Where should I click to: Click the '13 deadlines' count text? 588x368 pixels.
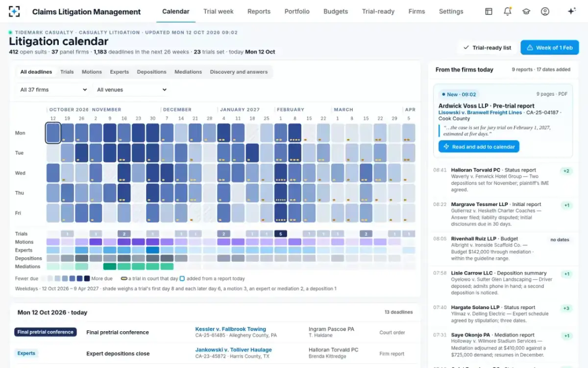(399, 312)
